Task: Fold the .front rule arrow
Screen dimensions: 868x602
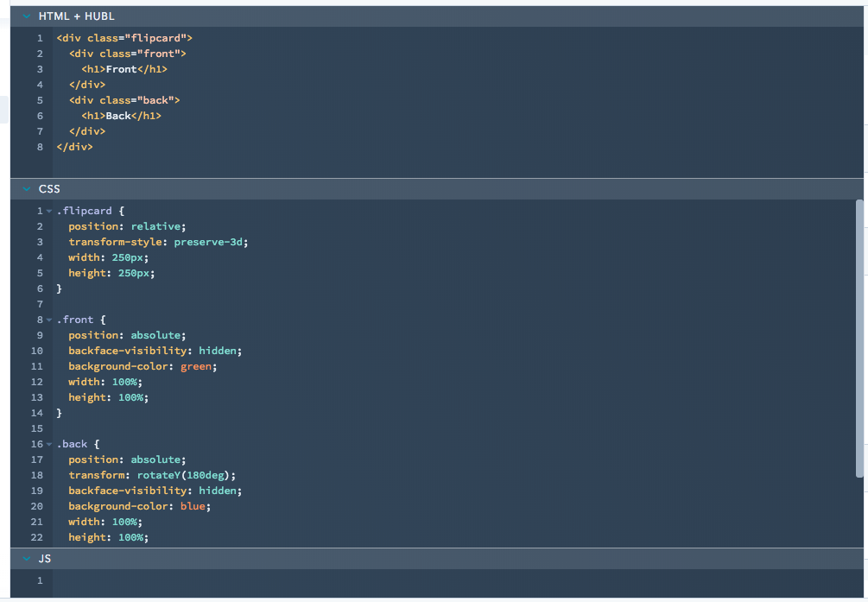Action: coord(49,320)
